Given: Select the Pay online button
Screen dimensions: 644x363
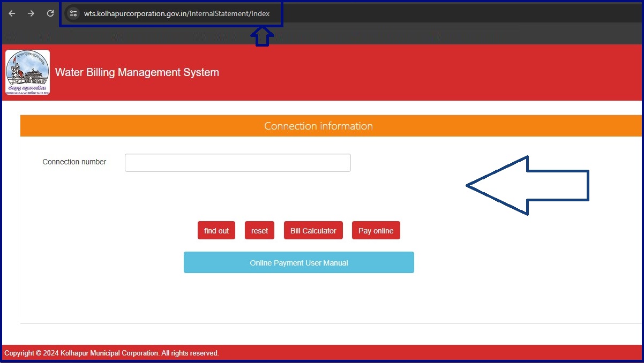Looking at the screenshot, I should 376,231.
